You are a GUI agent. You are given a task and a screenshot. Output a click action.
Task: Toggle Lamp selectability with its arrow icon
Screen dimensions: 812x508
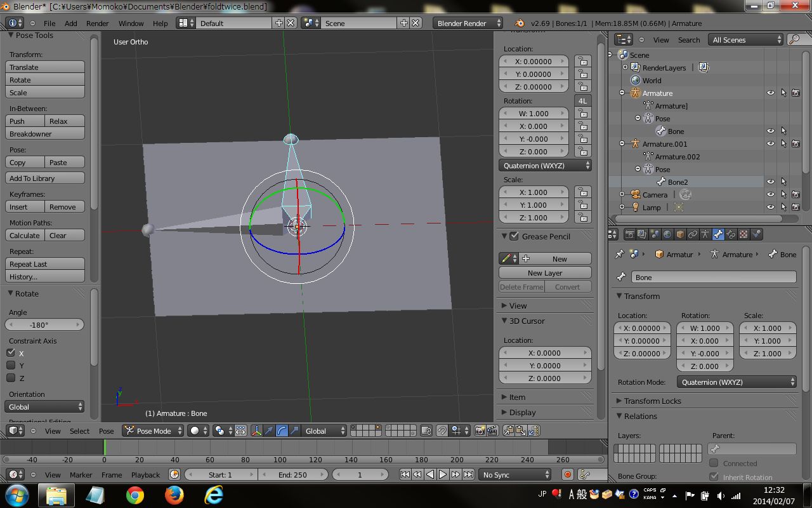(x=783, y=207)
